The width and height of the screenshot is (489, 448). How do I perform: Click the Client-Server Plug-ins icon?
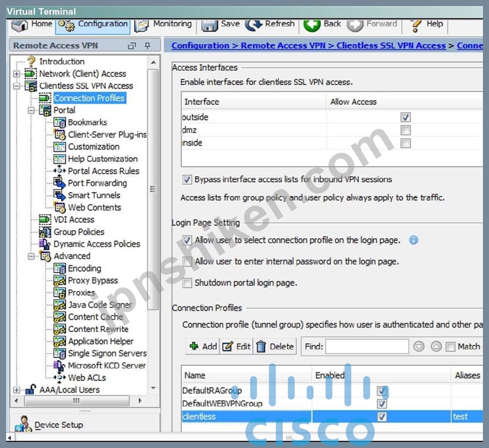pos(59,135)
